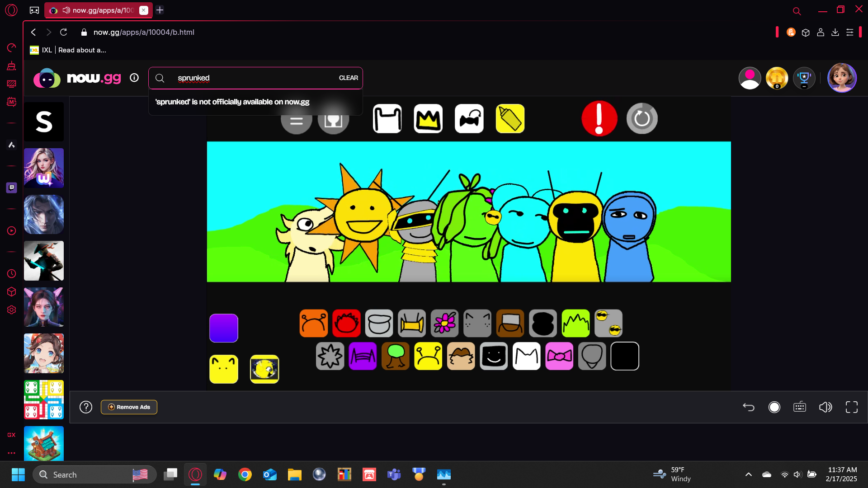Viewport: 868px width, 488px height.
Task: Choose the brown hat character icon
Action: point(510,323)
